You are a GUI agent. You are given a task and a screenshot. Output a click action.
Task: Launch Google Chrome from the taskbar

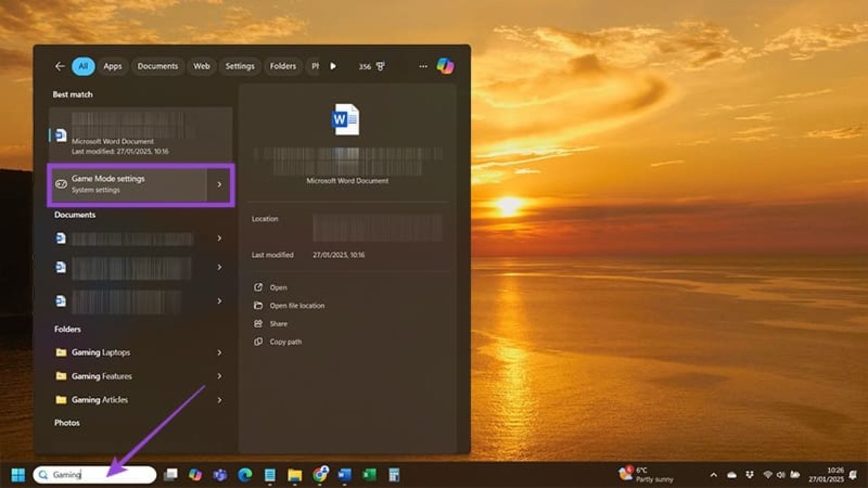(x=320, y=476)
